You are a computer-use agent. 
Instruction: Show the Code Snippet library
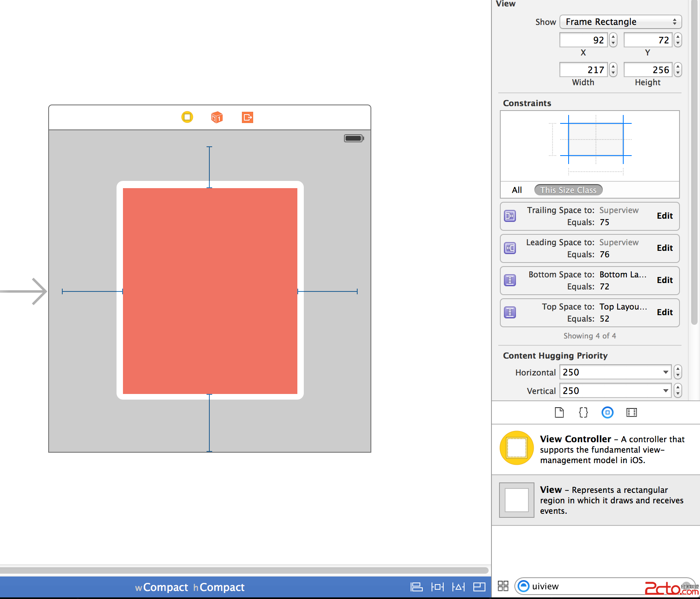(x=583, y=412)
